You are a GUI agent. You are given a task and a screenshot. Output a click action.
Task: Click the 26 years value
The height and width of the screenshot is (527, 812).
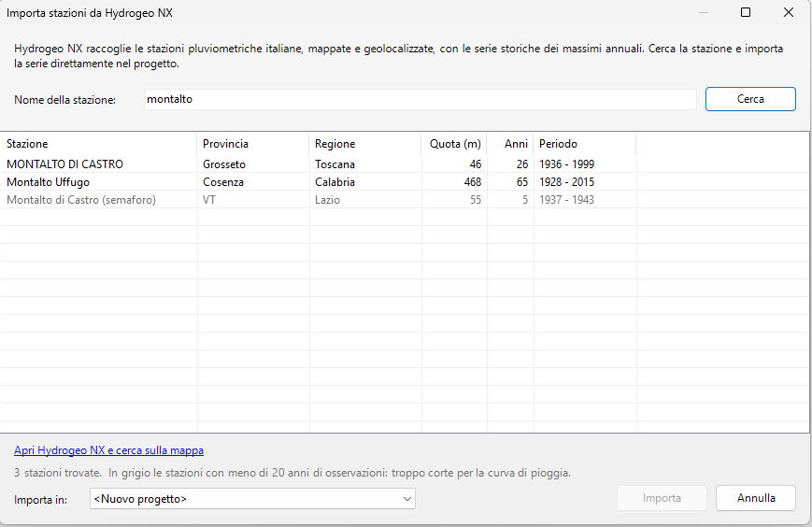pyautogui.click(x=522, y=164)
